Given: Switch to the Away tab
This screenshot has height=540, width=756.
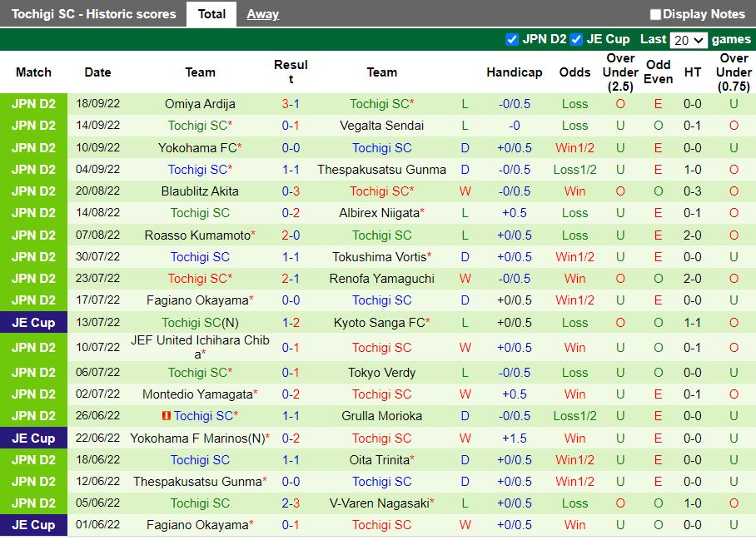Looking at the screenshot, I should [x=262, y=13].
